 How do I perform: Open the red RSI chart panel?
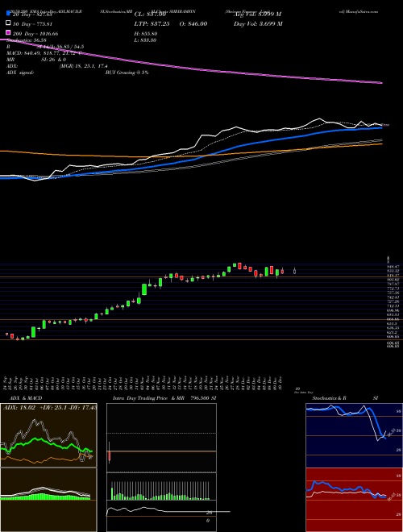pyautogui.click(x=354, y=500)
